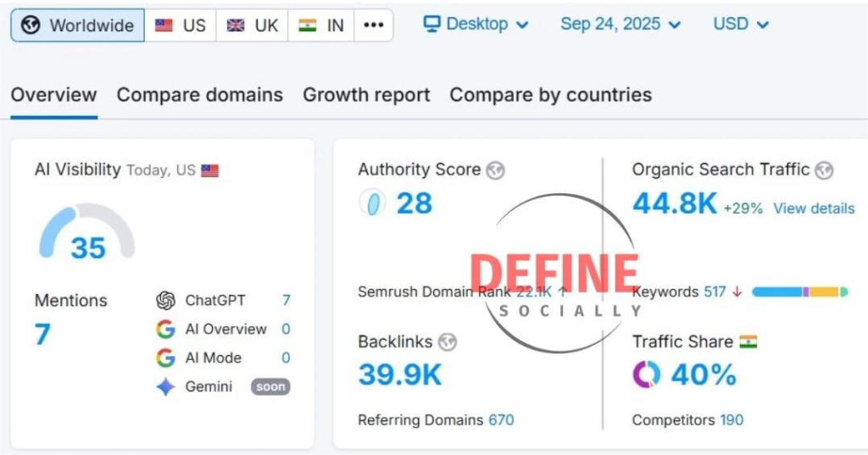Switch the database to US
Viewport: 868px width, 455px height.
tap(181, 25)
